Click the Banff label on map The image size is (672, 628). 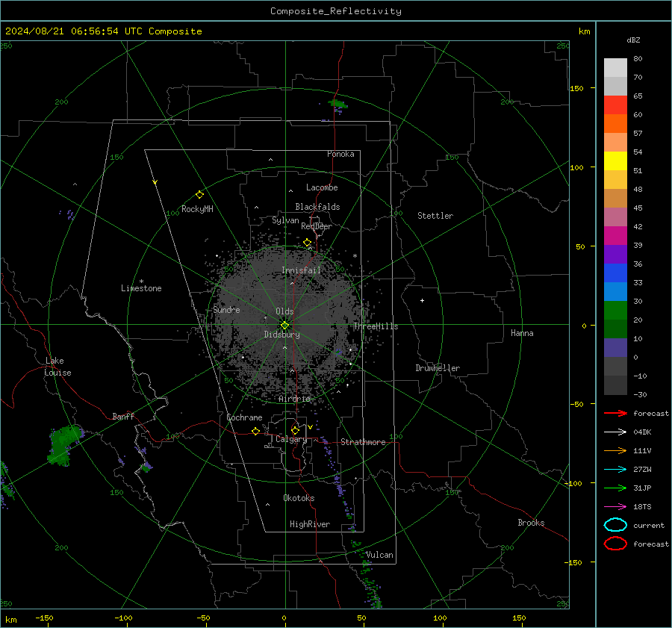(123, 417)
